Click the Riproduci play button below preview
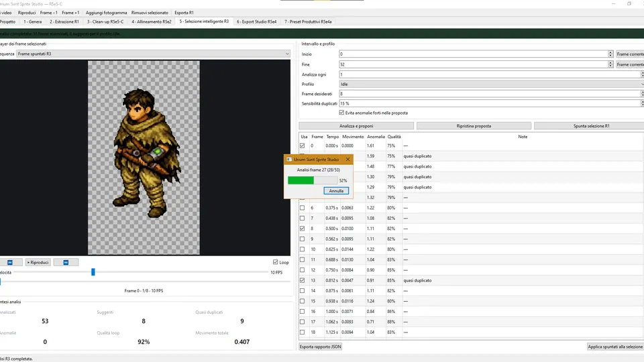This screenshot has width=644, height=362. click(38, 262)
